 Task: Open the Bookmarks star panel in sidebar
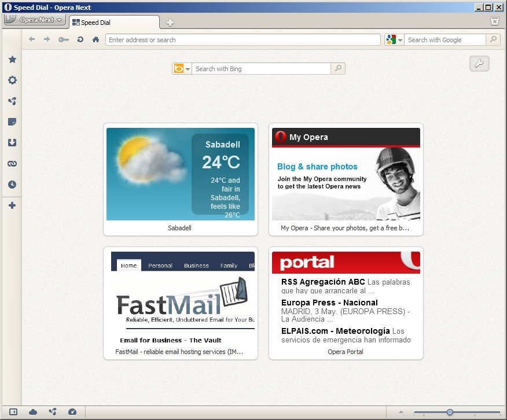coord(12,60)
